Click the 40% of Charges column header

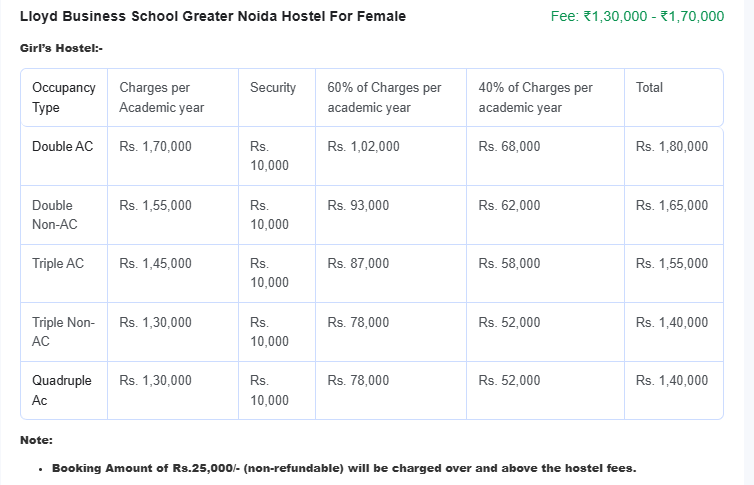tap(536, 97)
